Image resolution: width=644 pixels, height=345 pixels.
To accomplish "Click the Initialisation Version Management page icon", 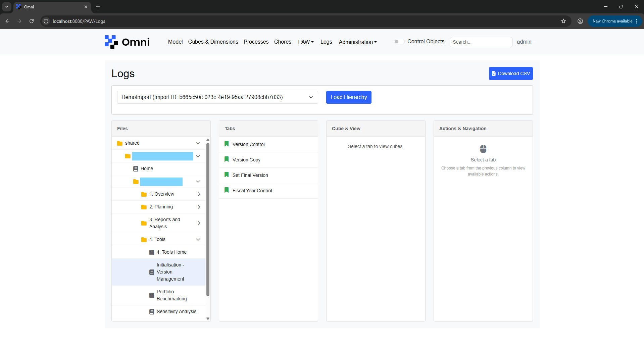I will 152,272.
